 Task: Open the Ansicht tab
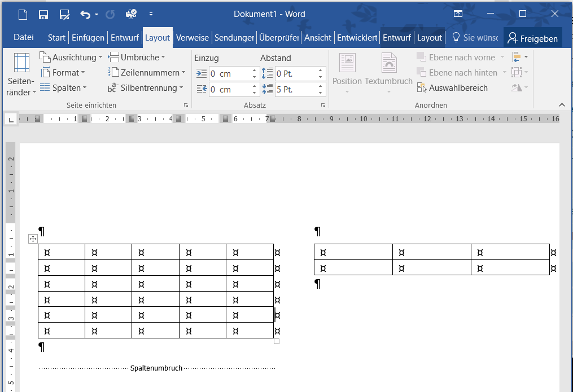[318, 38]
